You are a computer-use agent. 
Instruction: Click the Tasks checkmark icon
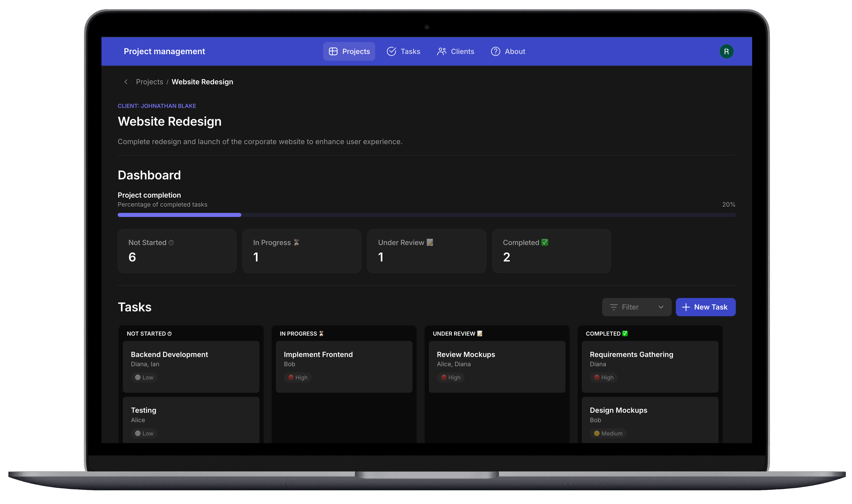391,51
